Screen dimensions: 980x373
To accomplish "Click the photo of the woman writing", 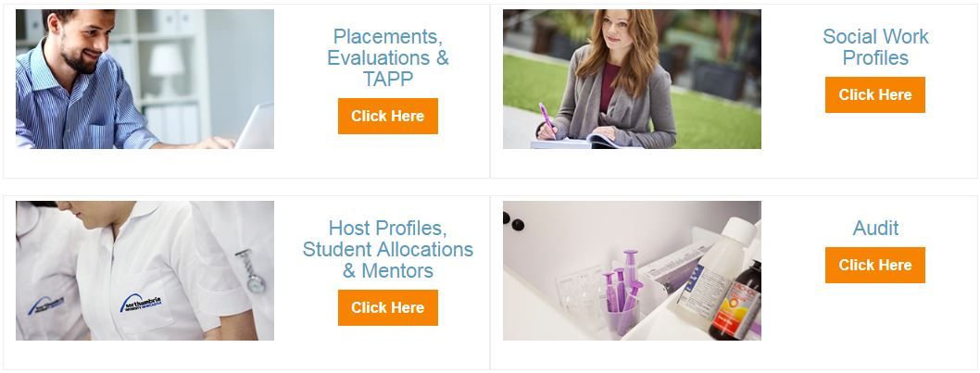I will [x=632, y=79].
